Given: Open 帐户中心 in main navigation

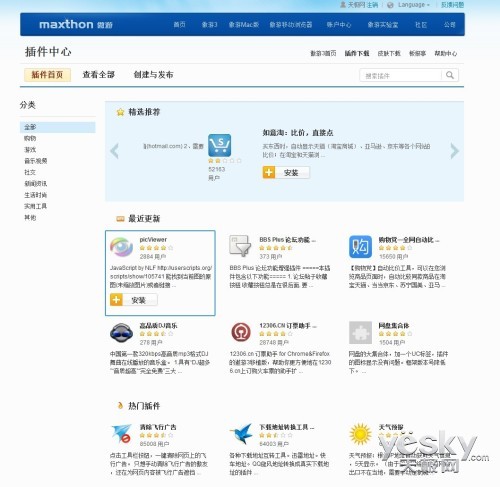Looking at the screenshot, I should (x=339, y=24).
